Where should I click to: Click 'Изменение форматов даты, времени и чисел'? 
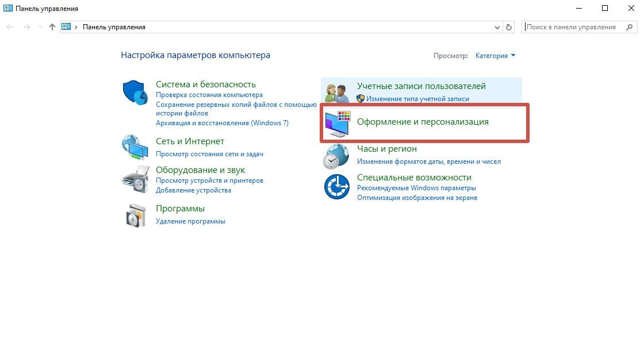point(429,161)
